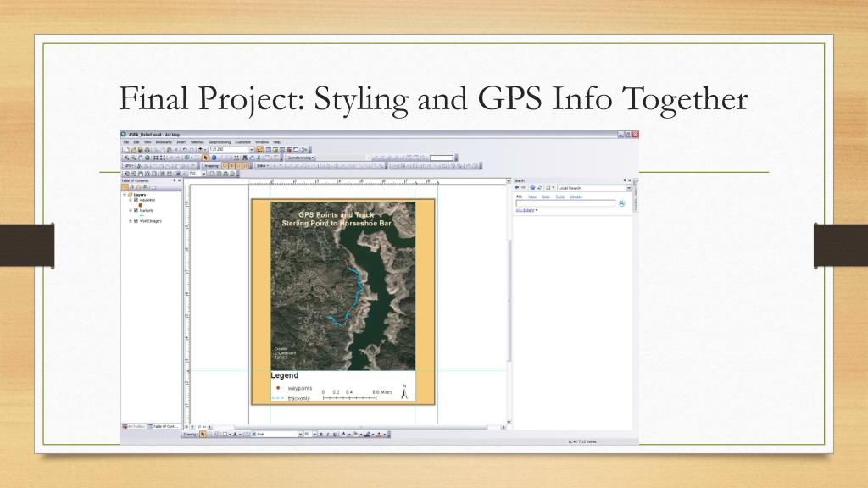Open the Arial font name dropdown
Image resolution: width=868 pixels, height=488 pixels.
pos(301,435)
